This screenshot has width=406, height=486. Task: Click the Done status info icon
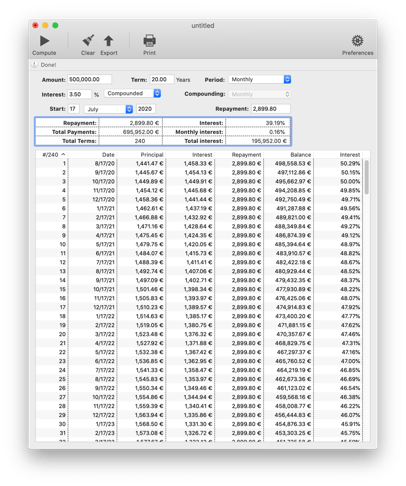click(x=34, y=64)
